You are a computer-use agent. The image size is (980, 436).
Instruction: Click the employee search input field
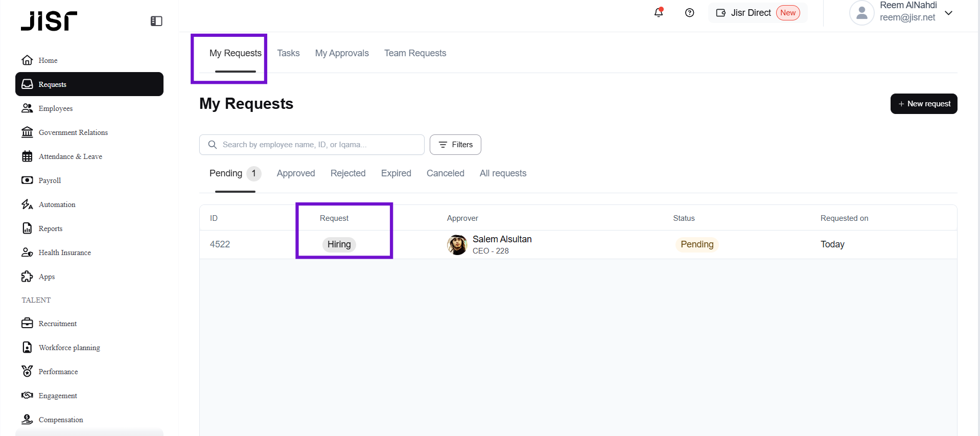point(317,145)
